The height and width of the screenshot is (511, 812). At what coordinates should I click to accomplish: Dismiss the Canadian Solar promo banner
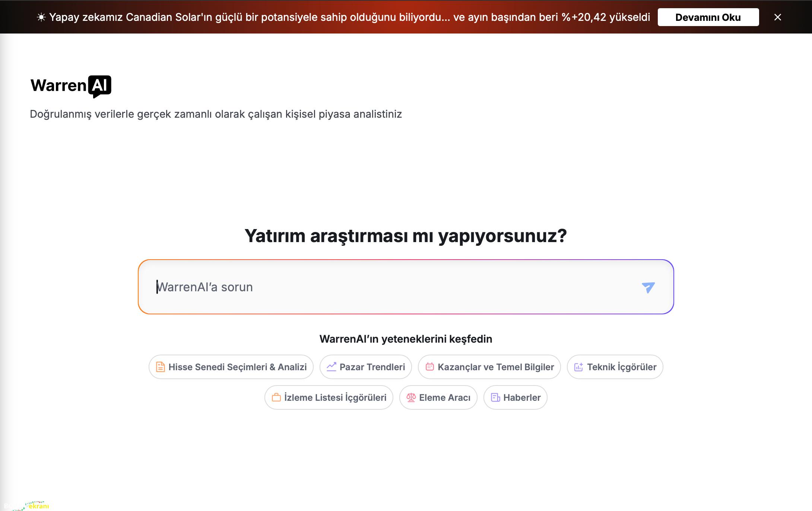pos(777,17)
